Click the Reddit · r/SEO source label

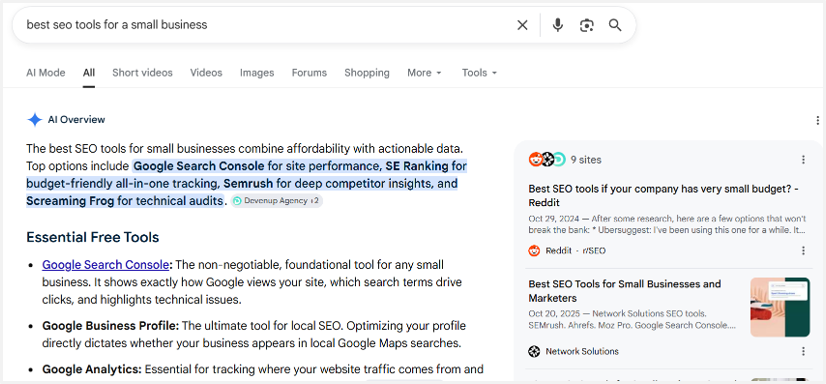575,251
